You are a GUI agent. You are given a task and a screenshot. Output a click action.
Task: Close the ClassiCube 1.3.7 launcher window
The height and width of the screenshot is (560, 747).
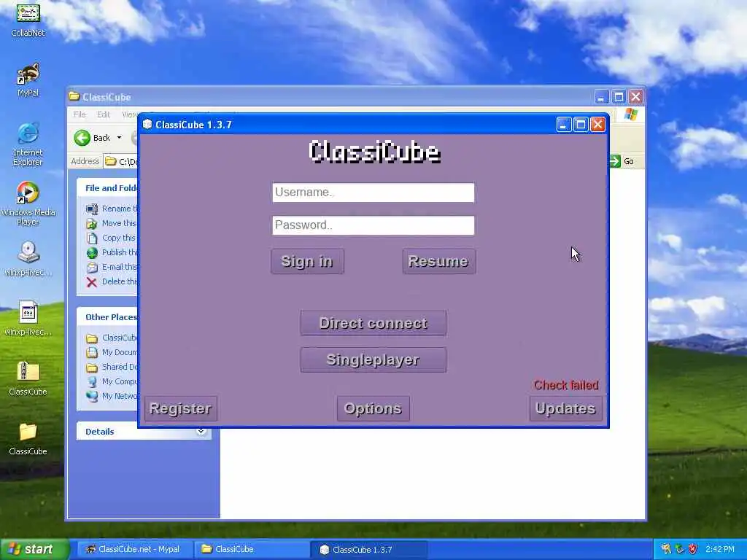pyautogui.click(x=598, y=125)
